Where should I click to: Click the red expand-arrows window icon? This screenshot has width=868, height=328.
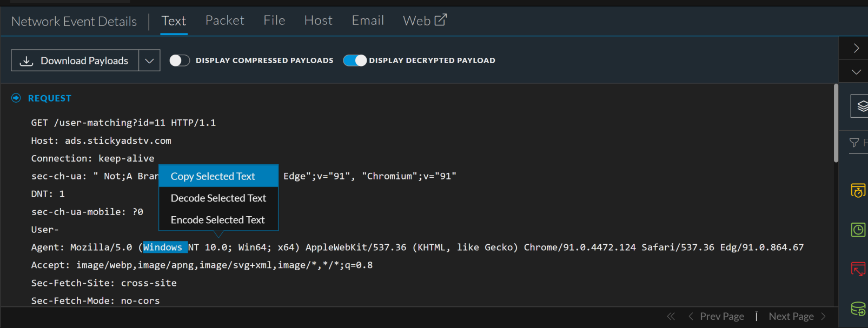coord(858,269)
